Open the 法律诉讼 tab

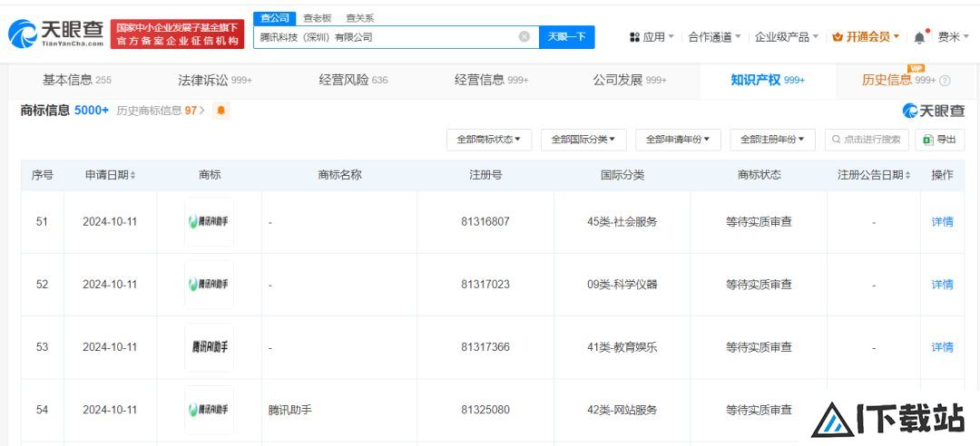(215, 80)
